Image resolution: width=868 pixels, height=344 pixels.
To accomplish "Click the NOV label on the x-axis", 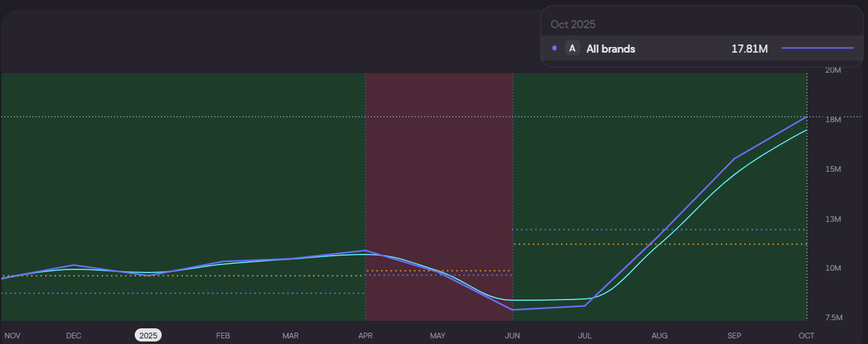I will pyautogui.click(x=13, y=336).
